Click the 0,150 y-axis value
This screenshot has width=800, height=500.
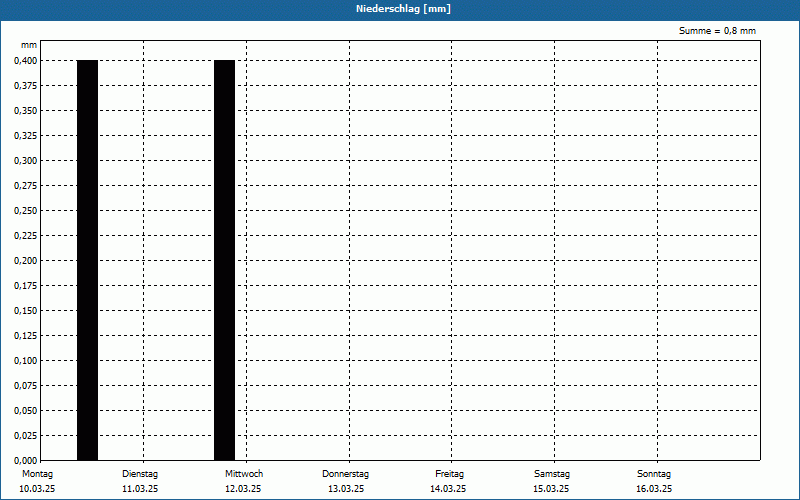click(26, 311)
